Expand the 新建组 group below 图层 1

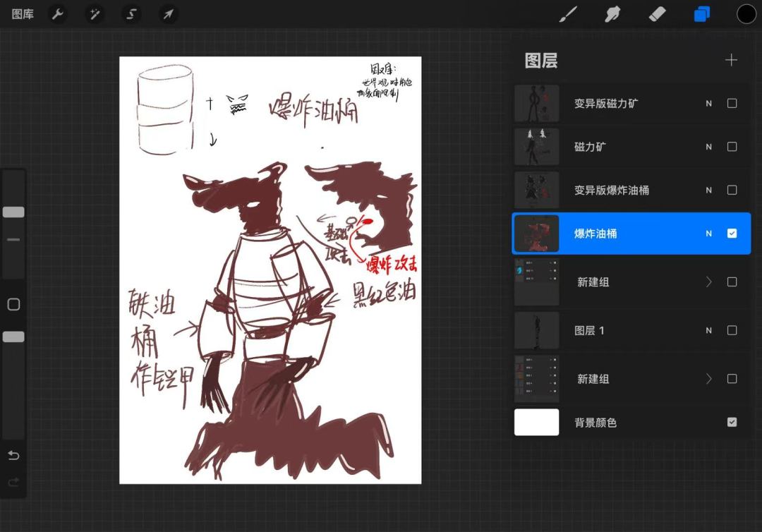click(708, 378)
